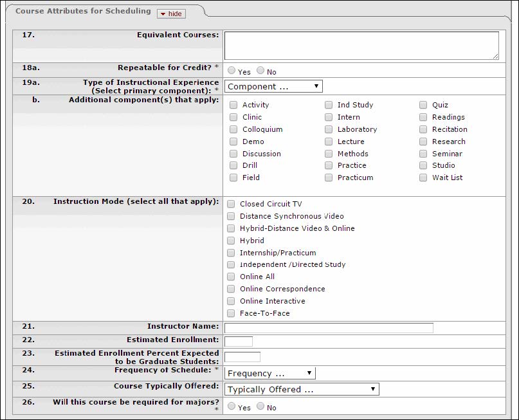Check the Practicum component
Image resolution: width=519 pixels, height=420 pixels.
pyautogui.click(x=329, y=178)
